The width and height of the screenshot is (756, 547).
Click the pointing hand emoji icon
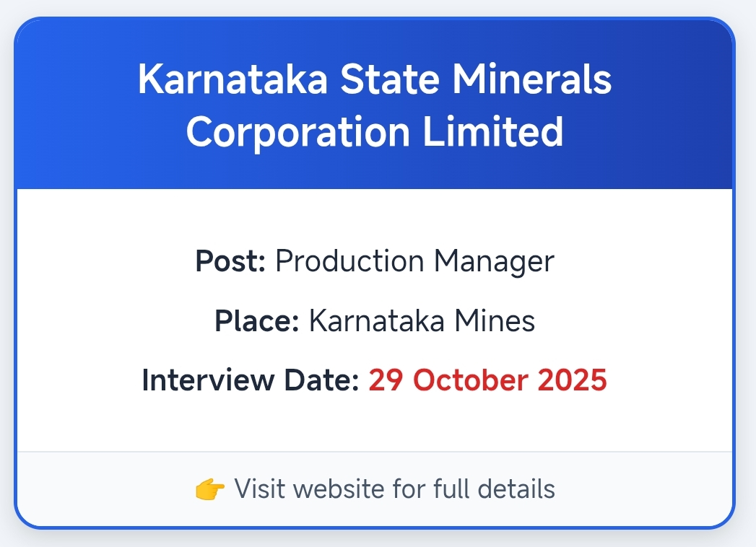tap(210, 489)
